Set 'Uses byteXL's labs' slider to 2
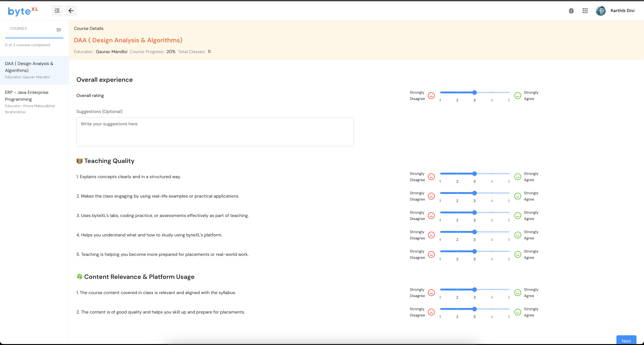This screenshot has width=644, height=345. click(457, 213)
